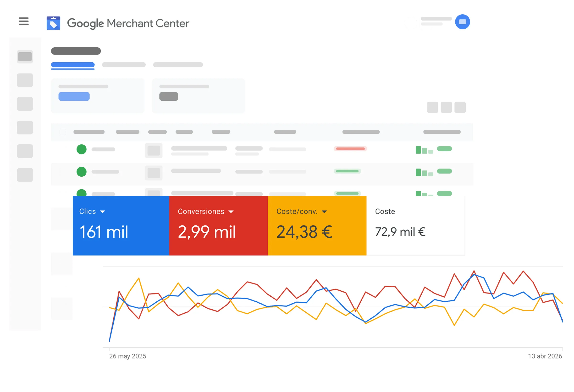
Task: Expand the Conversiones metric dropdown arrow
Action: click(x=231, y=212)
